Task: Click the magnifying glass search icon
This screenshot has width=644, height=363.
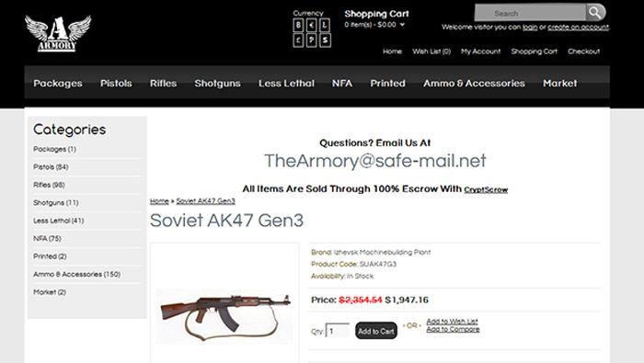Action: 595,13
